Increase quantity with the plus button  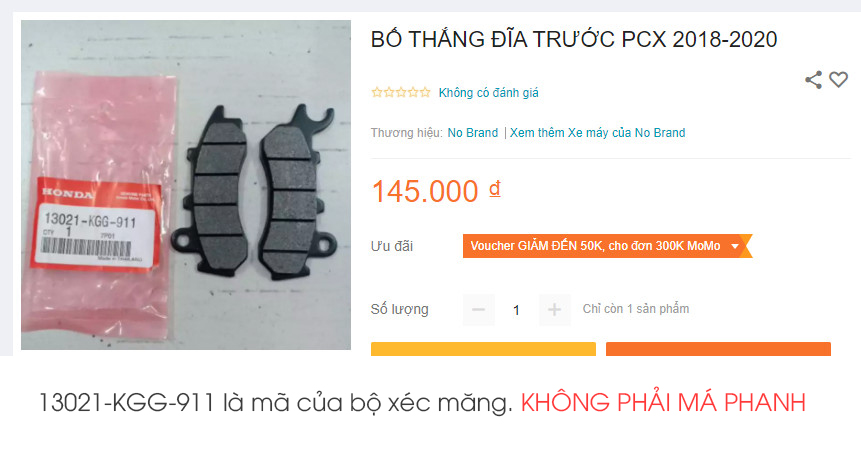pos(555,310)
